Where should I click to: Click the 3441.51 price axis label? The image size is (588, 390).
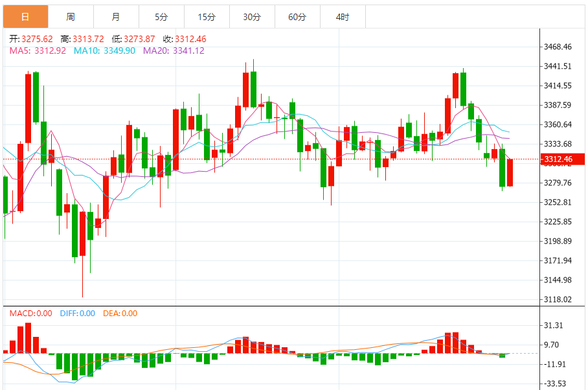coord(558,66)
